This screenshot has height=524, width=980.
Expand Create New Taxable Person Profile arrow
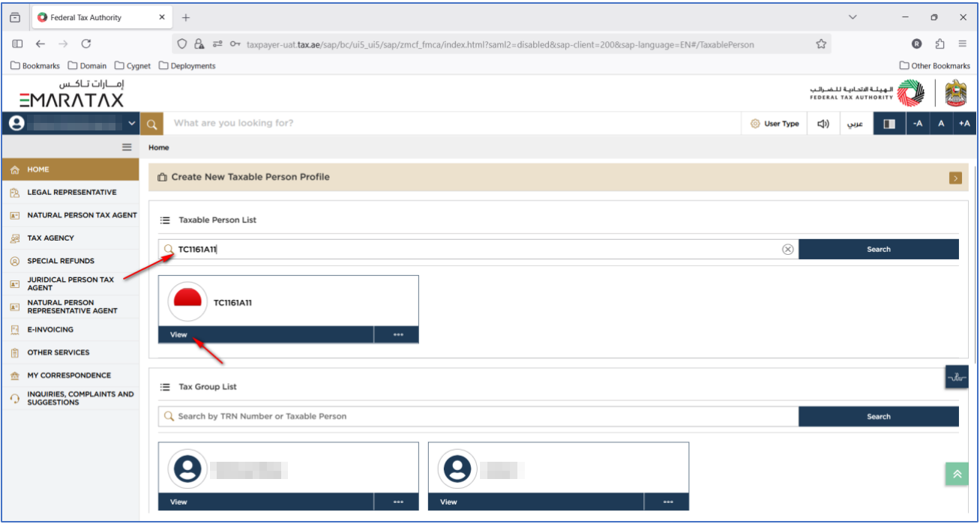pos(955,178)
